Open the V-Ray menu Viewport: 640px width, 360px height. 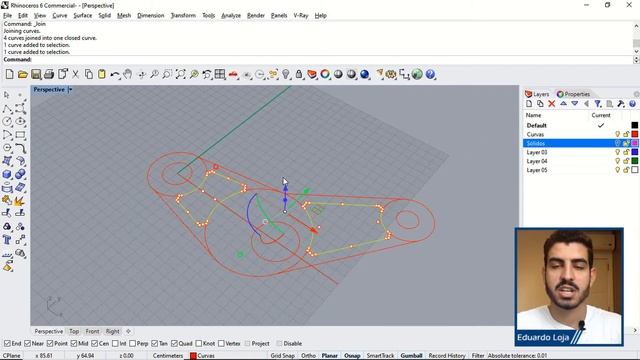pos(301,16)
